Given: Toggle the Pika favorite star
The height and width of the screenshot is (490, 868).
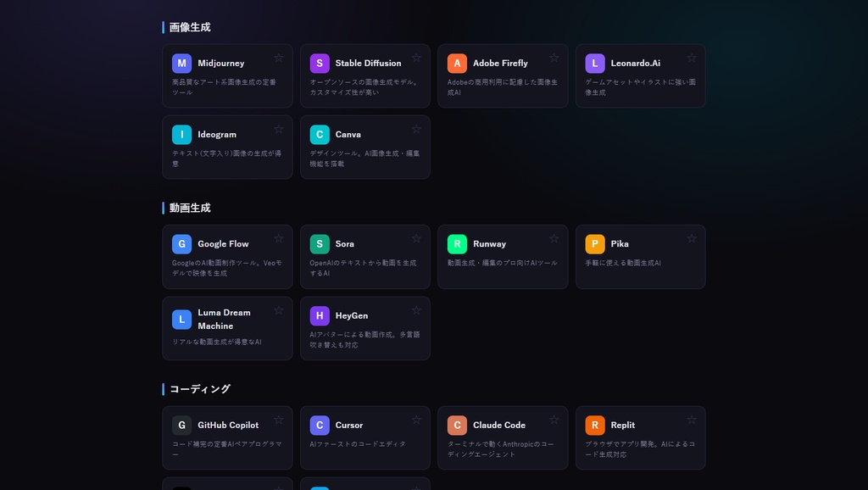Looking at the screenshot, I should [692, 238].
